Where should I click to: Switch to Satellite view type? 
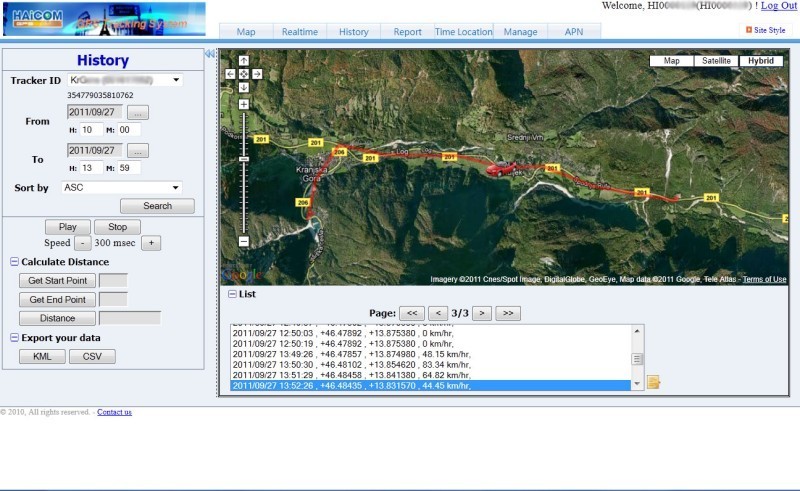pos(716,61)
